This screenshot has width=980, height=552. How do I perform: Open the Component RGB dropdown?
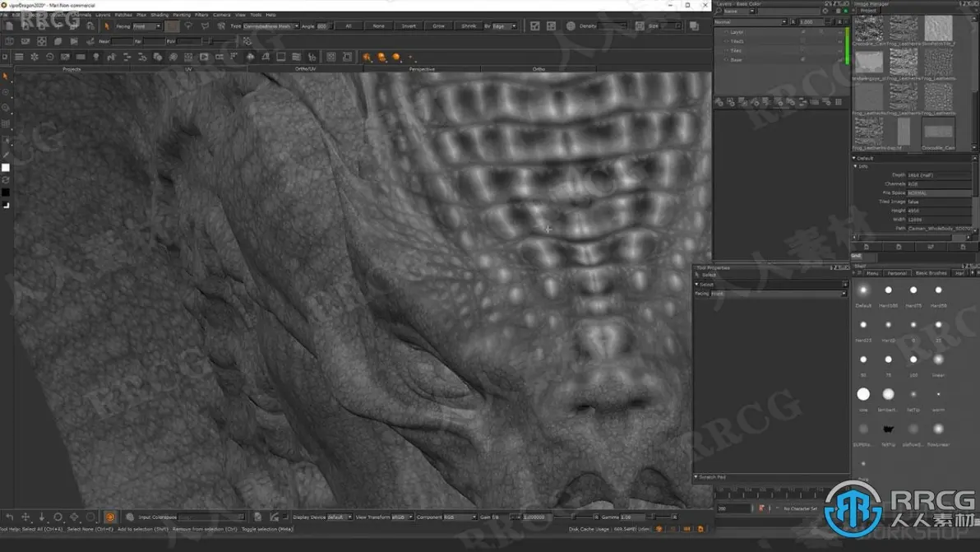coord(460,517)
